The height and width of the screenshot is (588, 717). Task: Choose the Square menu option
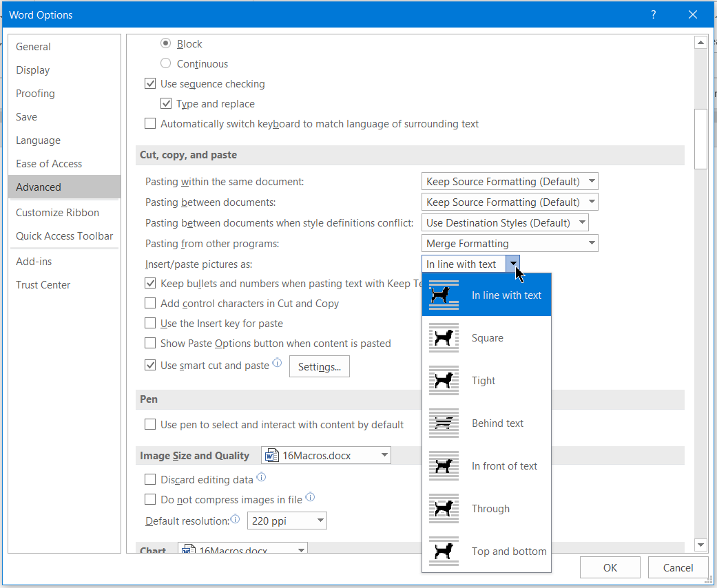point(486,338)
